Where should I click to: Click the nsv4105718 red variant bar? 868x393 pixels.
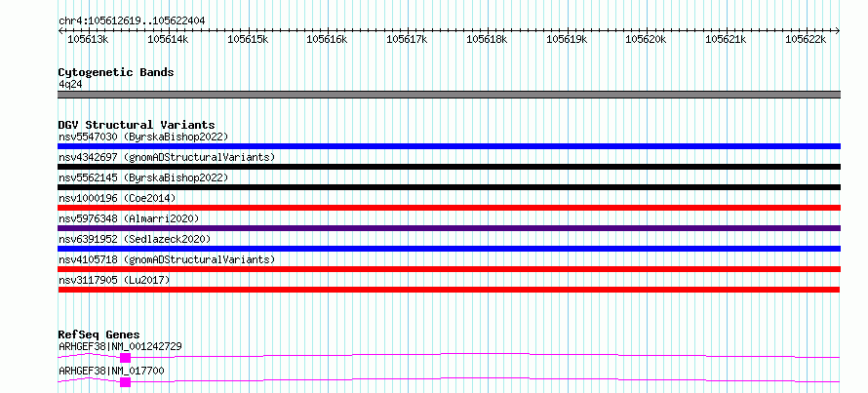449,269
